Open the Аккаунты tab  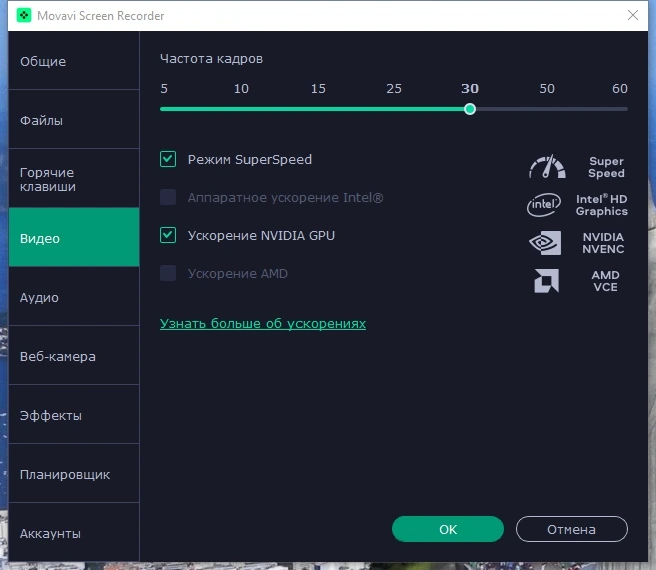(74, 532)
